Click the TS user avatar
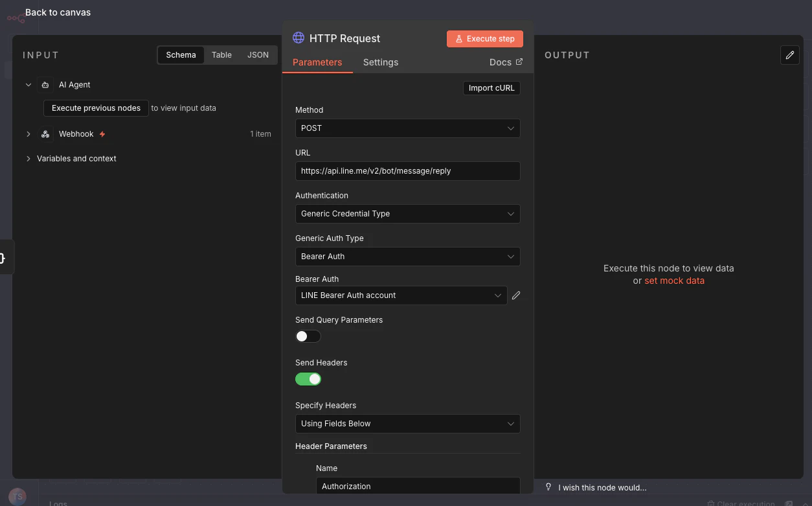Screen dimensions: 812x506 point(18,496)
